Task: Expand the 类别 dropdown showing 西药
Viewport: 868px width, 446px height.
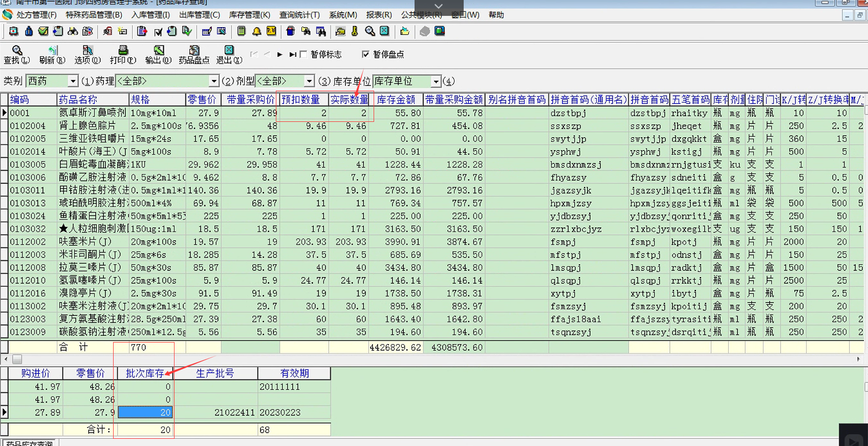Action: click(73, 81)
